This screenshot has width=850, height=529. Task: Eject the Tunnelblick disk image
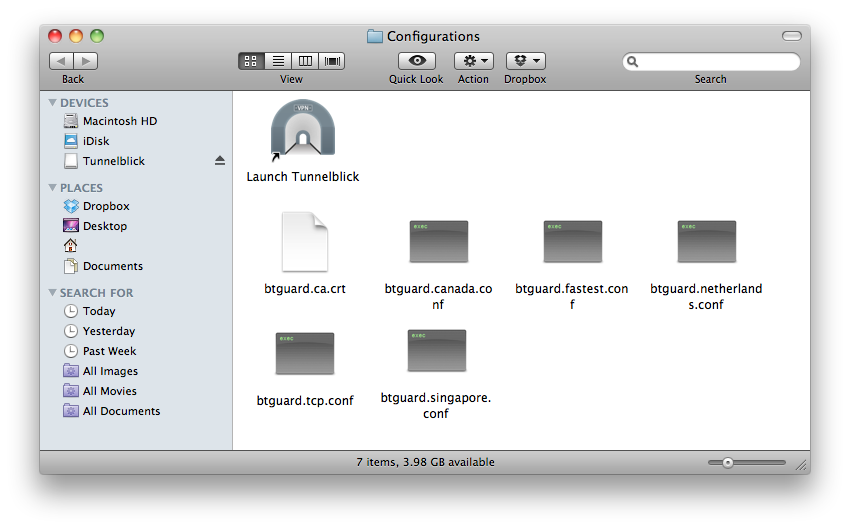point(220,161)
